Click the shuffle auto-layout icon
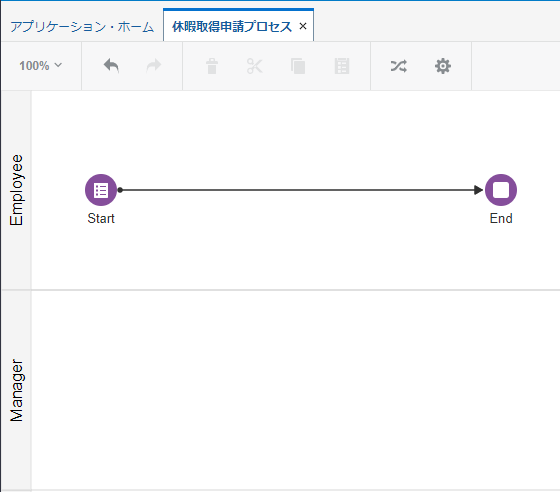This screenshot has height=492, width=560. pyautogui.click(x=399, y=66)
